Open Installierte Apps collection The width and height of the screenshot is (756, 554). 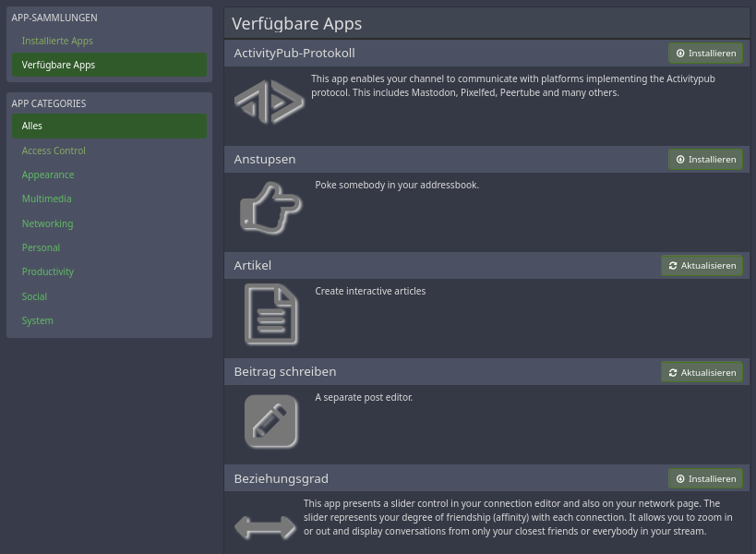coord(57,41)
